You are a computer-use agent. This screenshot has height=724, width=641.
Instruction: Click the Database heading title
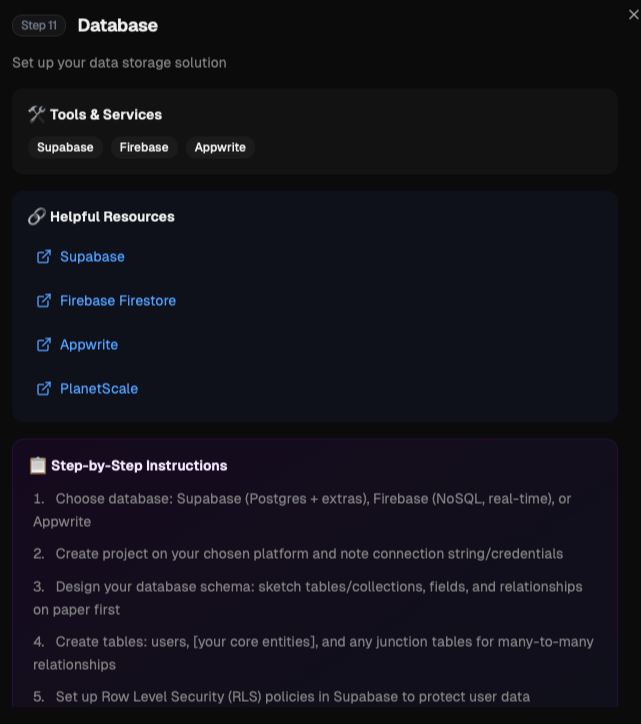pos(117,26)
